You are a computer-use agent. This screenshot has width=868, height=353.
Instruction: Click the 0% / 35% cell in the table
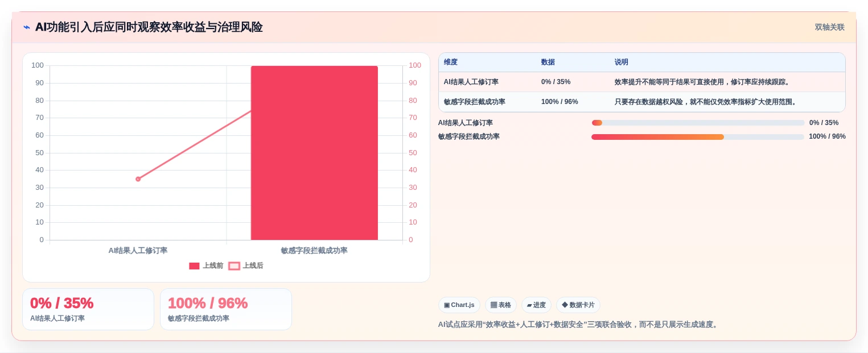tap(556, 82)
